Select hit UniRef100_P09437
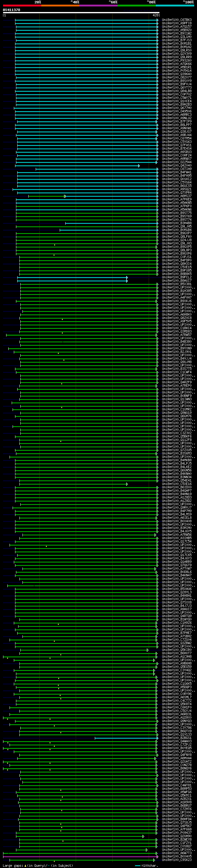This screenshot has width=197, height=868. (x=177, y=833)
